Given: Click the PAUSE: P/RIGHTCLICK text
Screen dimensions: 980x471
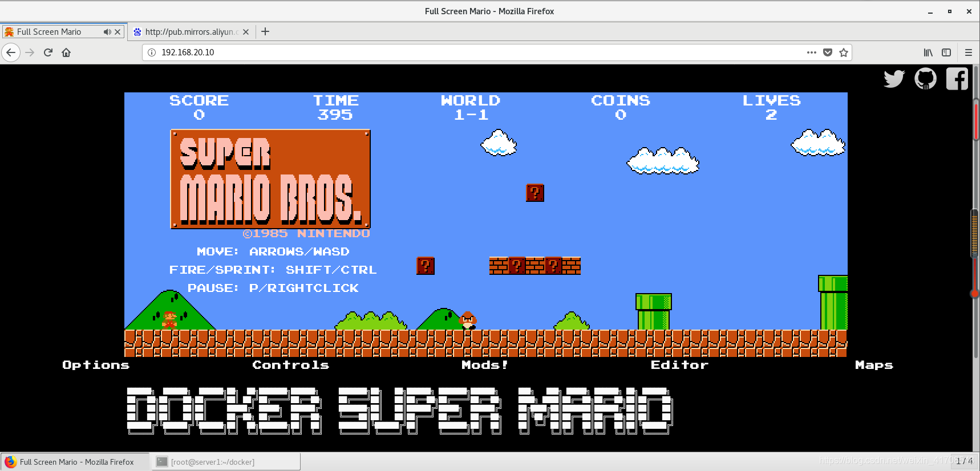Looking at the screenshot, I should tap(273, 288).
